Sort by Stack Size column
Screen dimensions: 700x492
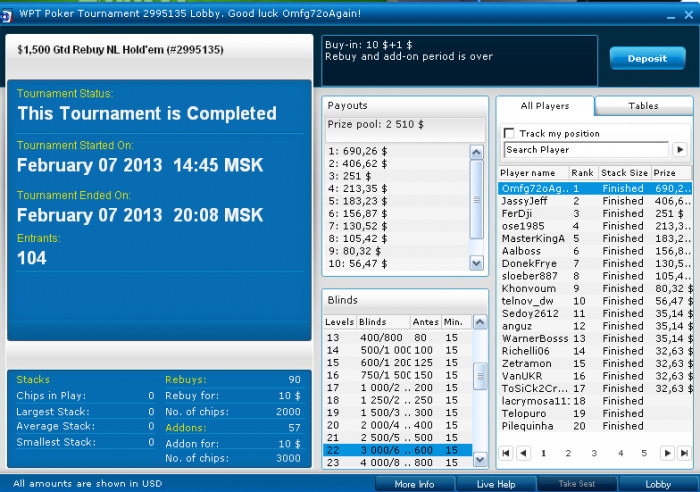(625, 173)
